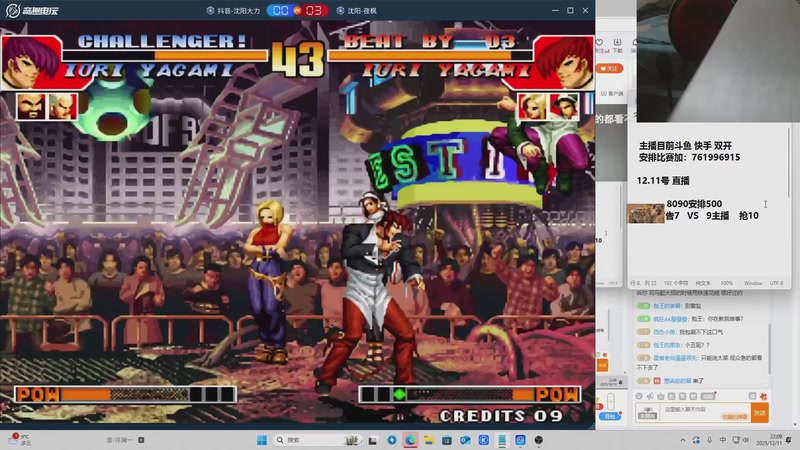Open File Explorer from the taskbar
Screen dimensions: 800x450
(x=429, y=440)
